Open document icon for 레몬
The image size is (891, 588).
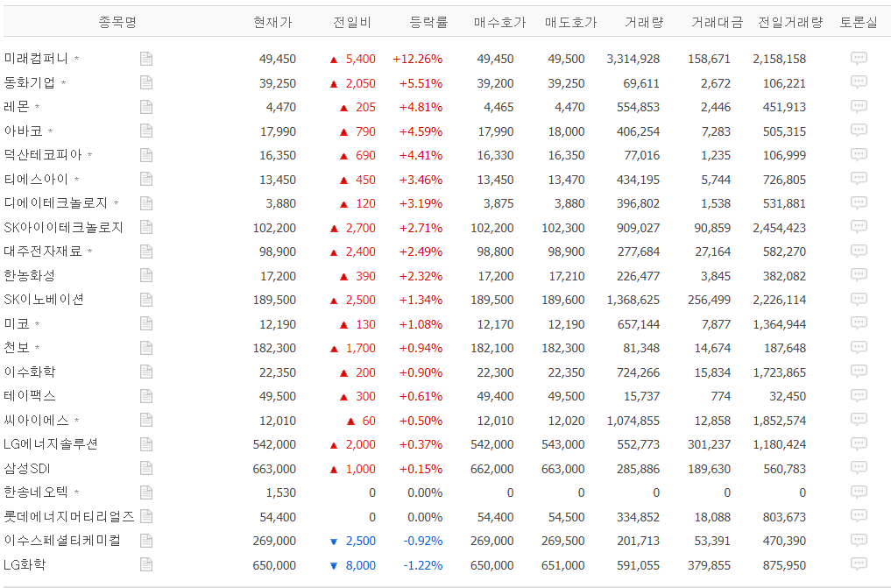point(146,107)
